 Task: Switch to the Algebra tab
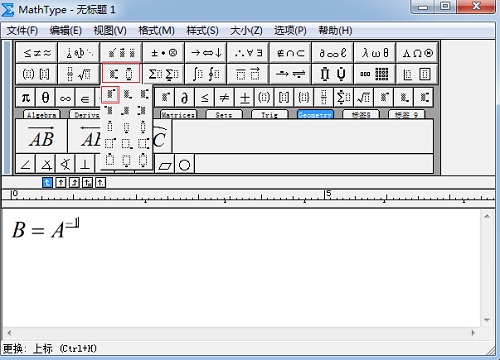pyautogui.click(x=41, y=115)
